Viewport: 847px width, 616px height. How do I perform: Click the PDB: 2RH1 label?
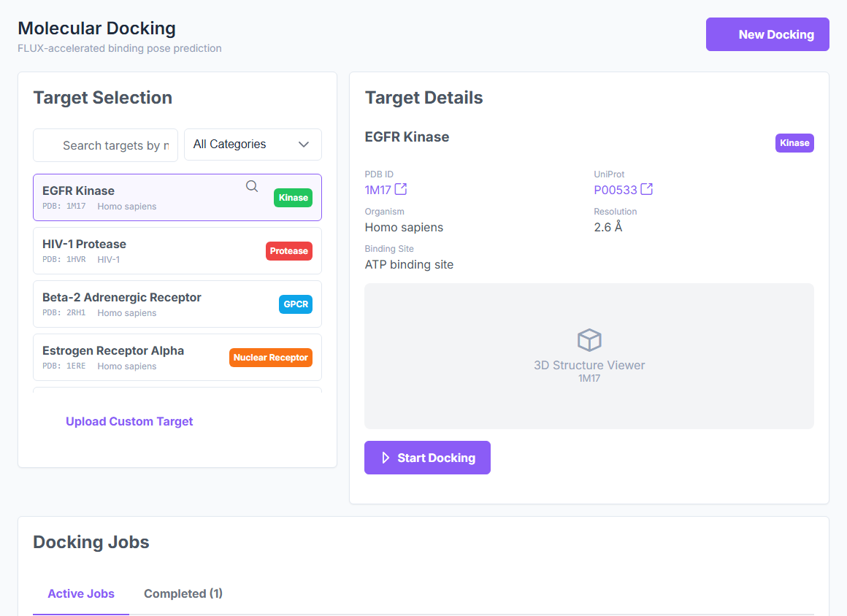click(64, 312)
